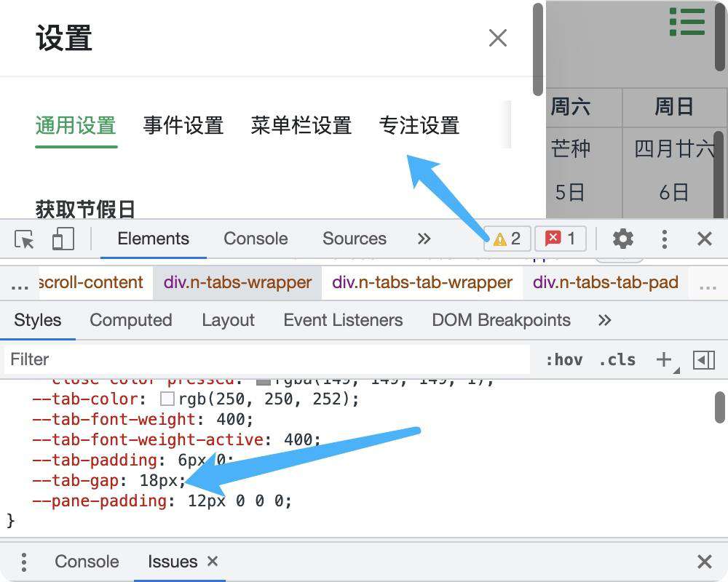This screenshot has height=582, width=728.
Task: Open drawer three-dot menu
Action: [x=24, y=562]
